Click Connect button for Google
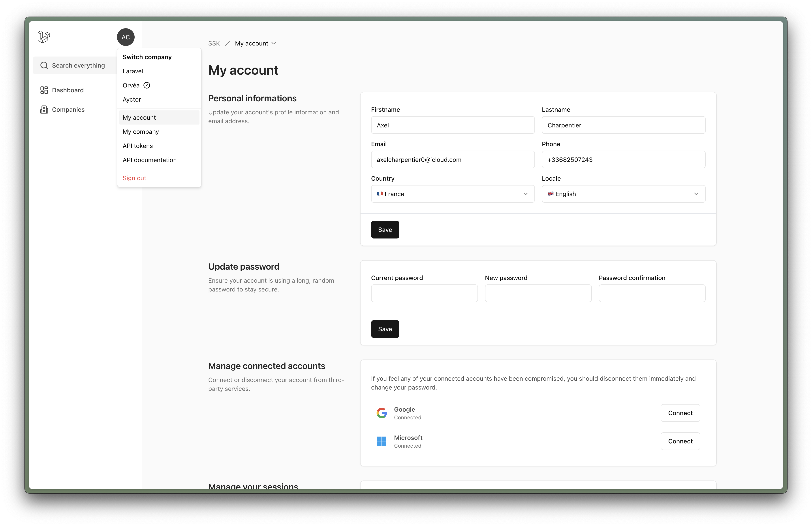 [680, 413]
